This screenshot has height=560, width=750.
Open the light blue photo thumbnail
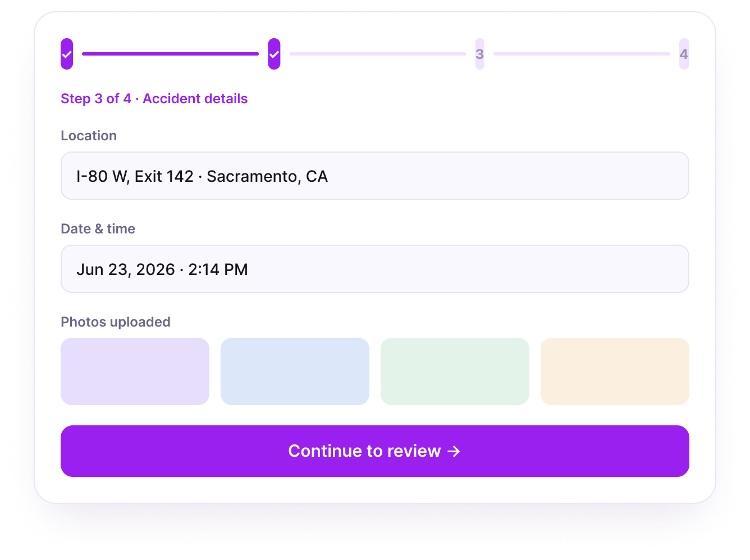click(x=295, y=371)
